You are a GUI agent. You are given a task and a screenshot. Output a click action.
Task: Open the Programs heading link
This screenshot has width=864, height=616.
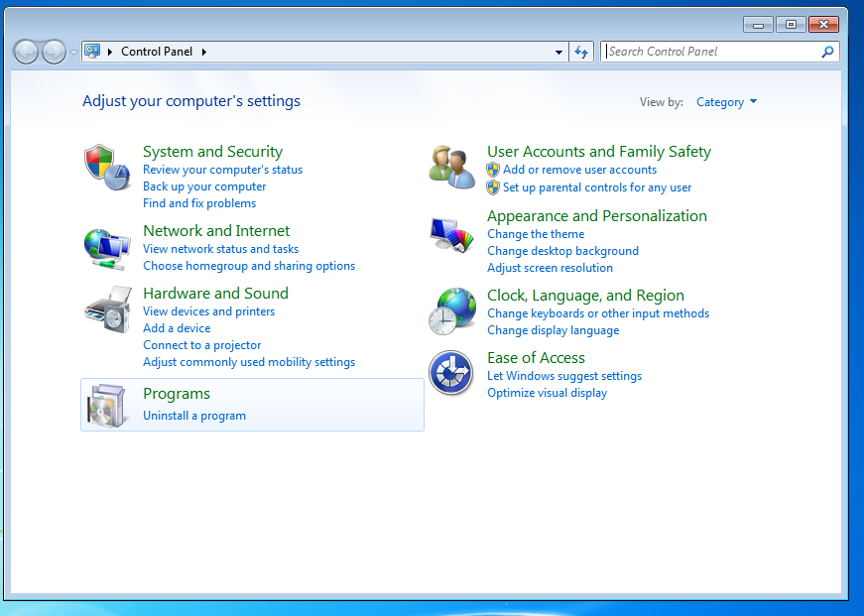point(177,394)
